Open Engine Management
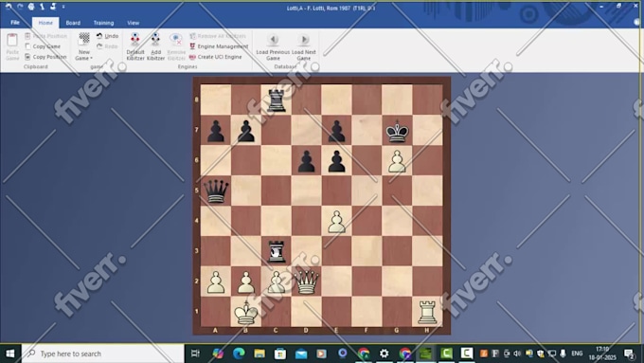The height and width of the screenshot is (363, 644). [x=219, y=46]
